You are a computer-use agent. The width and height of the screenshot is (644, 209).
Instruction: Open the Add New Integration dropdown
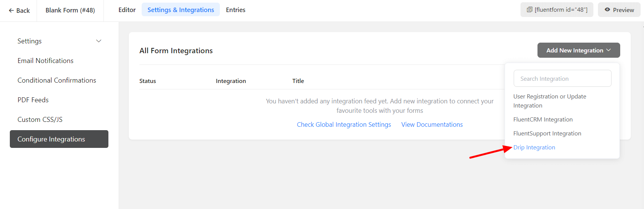(578, 50)
